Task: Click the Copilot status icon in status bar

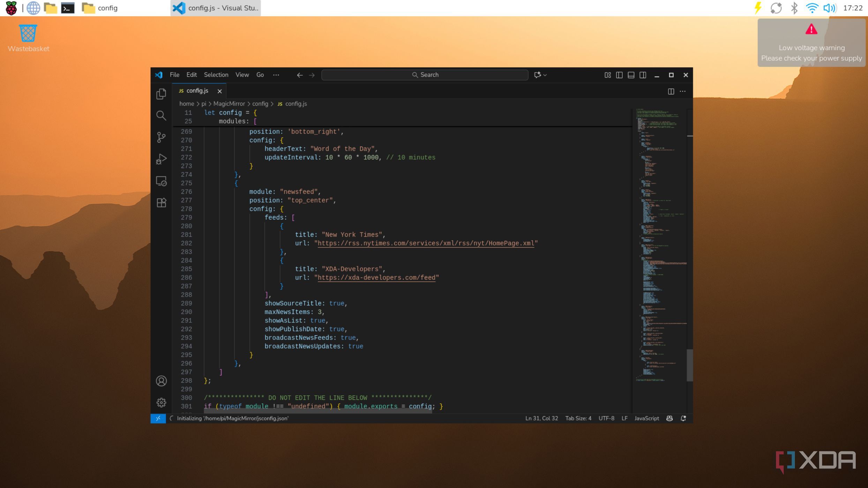Action: tap(669, 418)
